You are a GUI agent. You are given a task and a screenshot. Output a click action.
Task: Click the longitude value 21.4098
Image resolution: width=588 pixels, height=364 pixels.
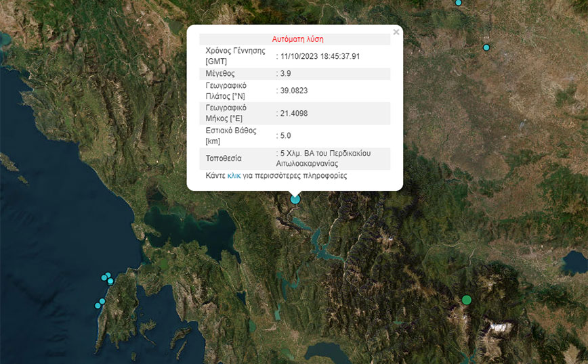pyautogui.click(x=293, y=114)
